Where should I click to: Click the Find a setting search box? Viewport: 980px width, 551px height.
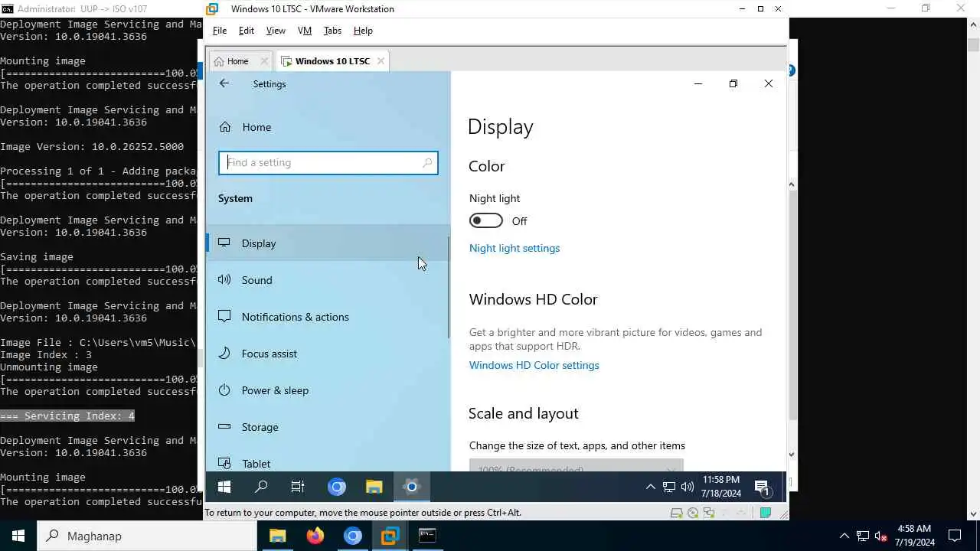pos(328,162)
